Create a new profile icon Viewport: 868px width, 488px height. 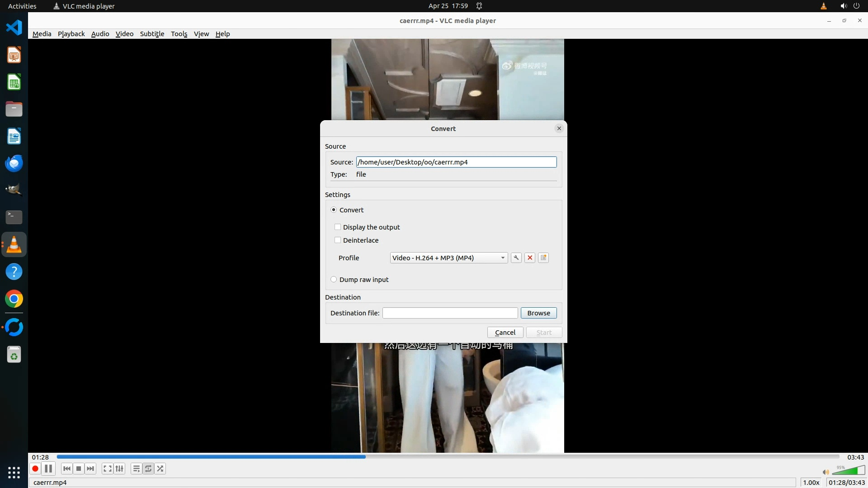coord(543,258)
